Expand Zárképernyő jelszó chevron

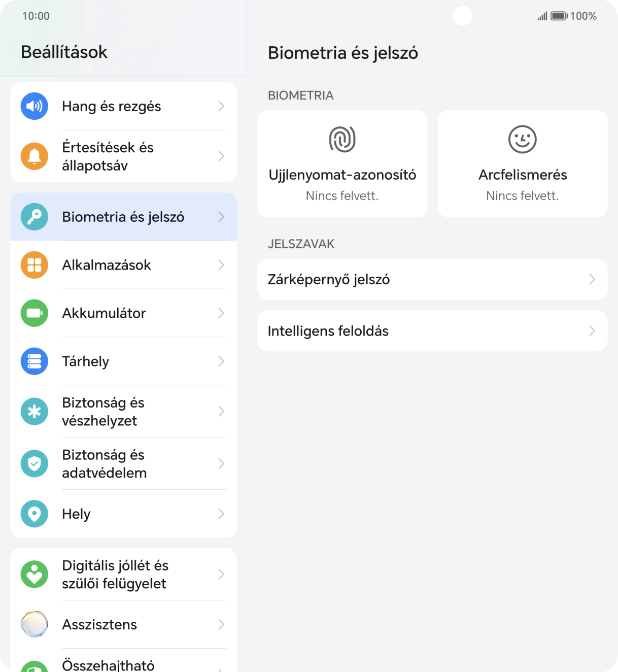tap(592, 279)
